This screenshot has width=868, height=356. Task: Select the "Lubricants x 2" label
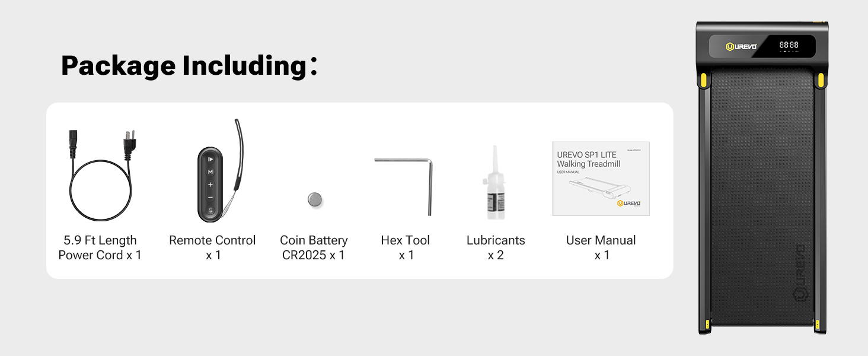496,247
